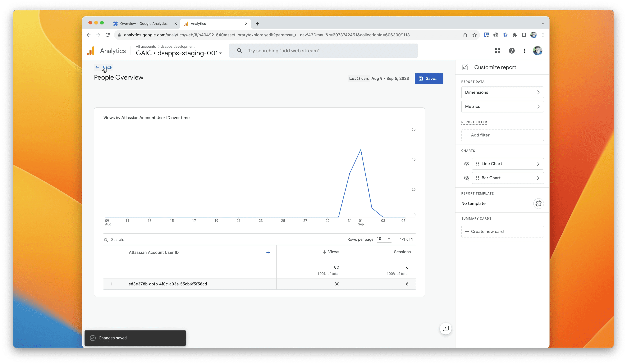
Task: Open the Google apps grid
Action: 497,51
